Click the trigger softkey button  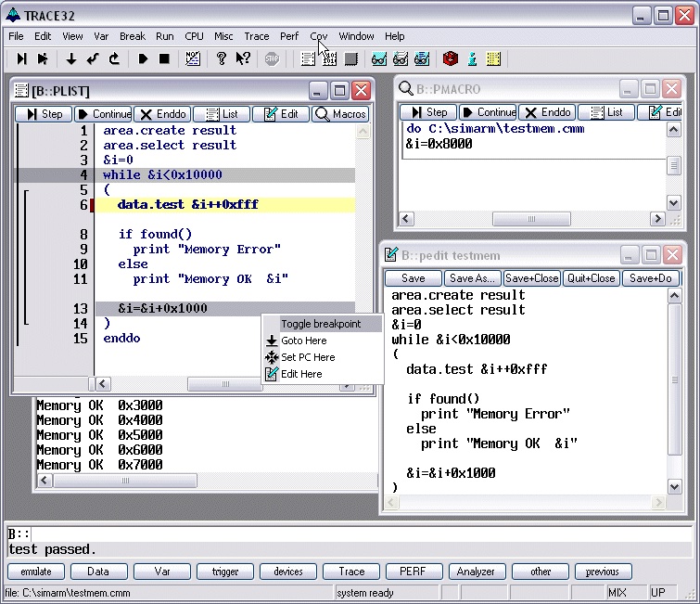pyautogui.click(x=225, y=572)
